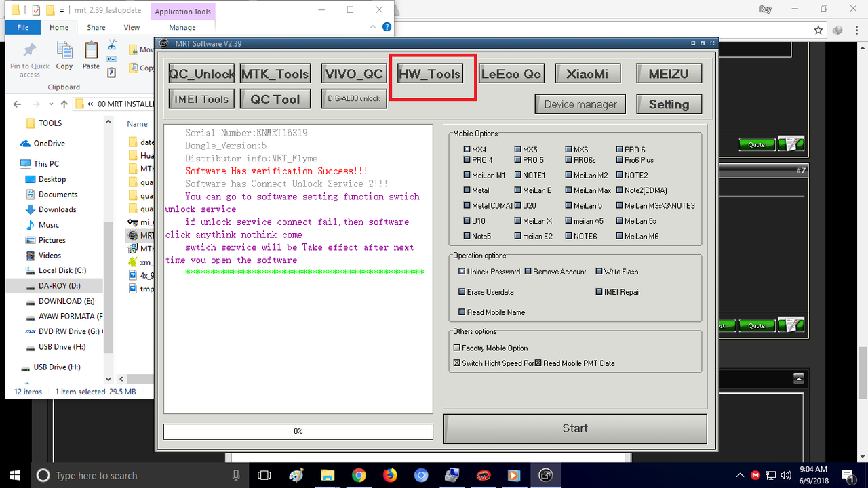Screen dimensions: 868x488
Task: Select Metal(CDMA) mobile option
Action: 488,205
